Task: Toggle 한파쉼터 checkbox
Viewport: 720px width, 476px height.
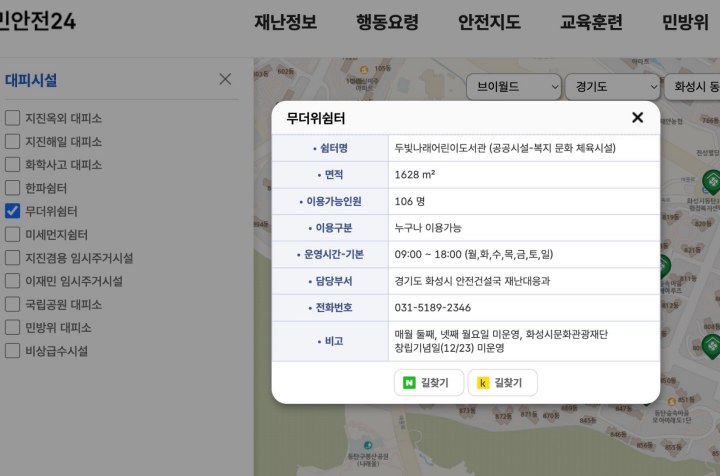Action: coord(12,188)
